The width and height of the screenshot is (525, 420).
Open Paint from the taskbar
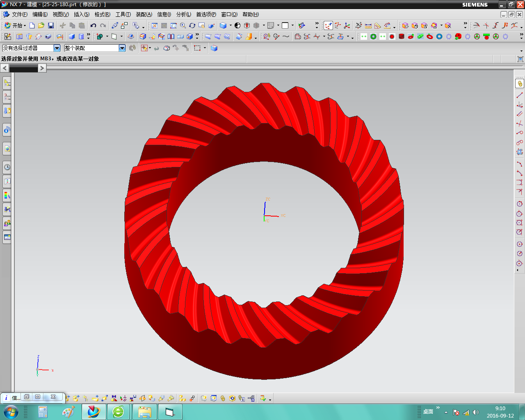(68, 412)
